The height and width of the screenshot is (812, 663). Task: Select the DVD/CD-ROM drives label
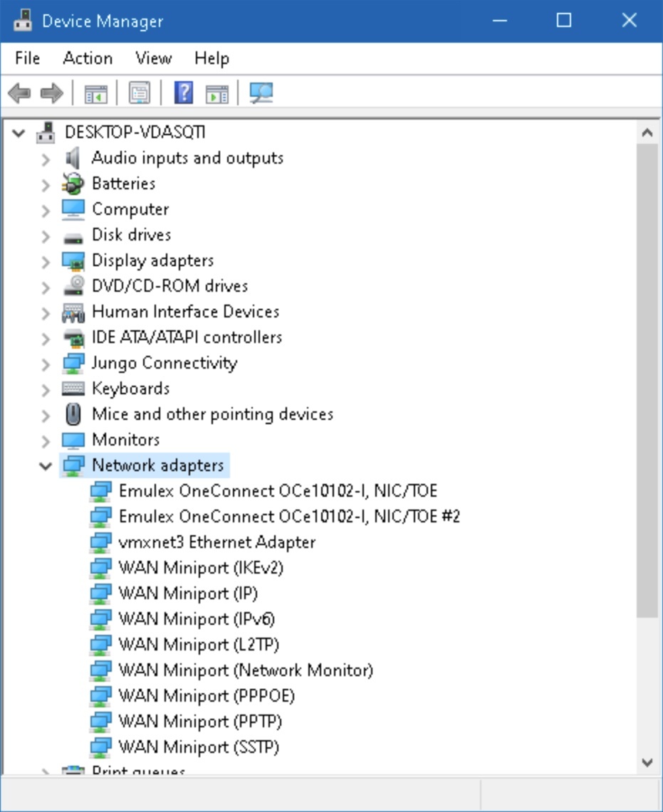click(x=170, y=286)
